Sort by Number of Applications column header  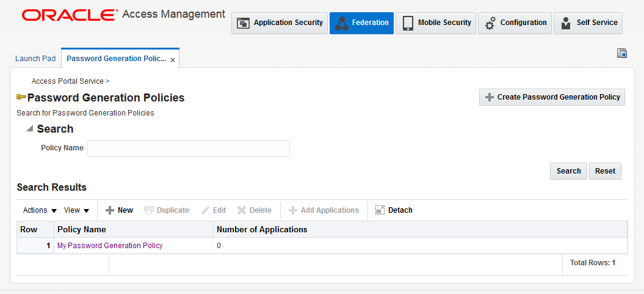click(x=420, y=229)
